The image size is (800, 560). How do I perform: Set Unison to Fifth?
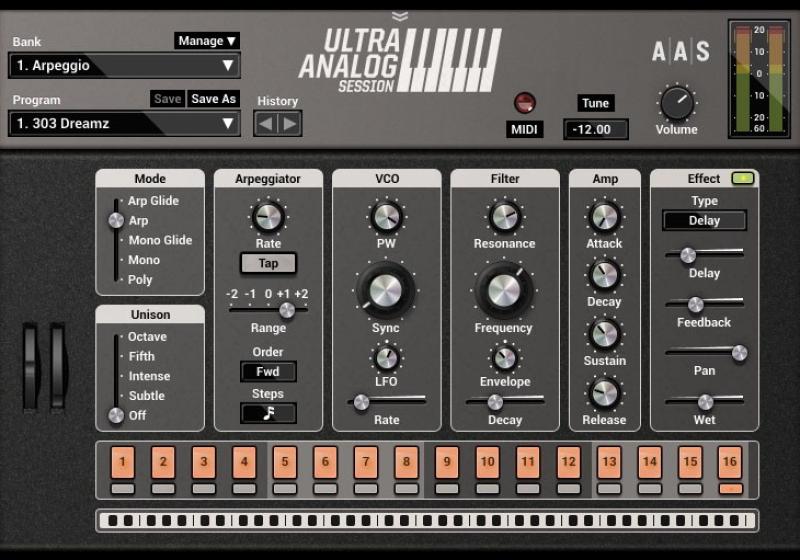tap(141, 356)
